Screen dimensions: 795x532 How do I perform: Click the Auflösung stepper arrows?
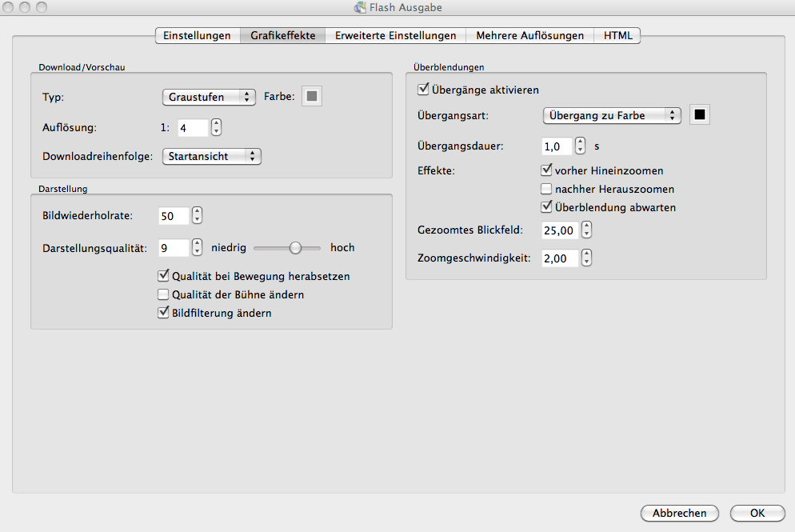click(x=216, y=127)
